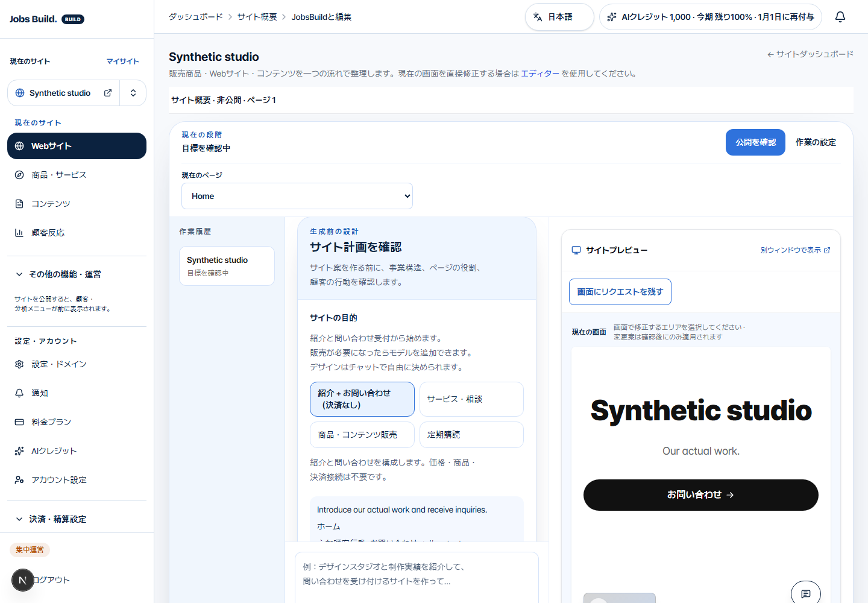Open Synthetic studio in new tab icon
Viewport: 868px width, 603px height.
(108, 93)
